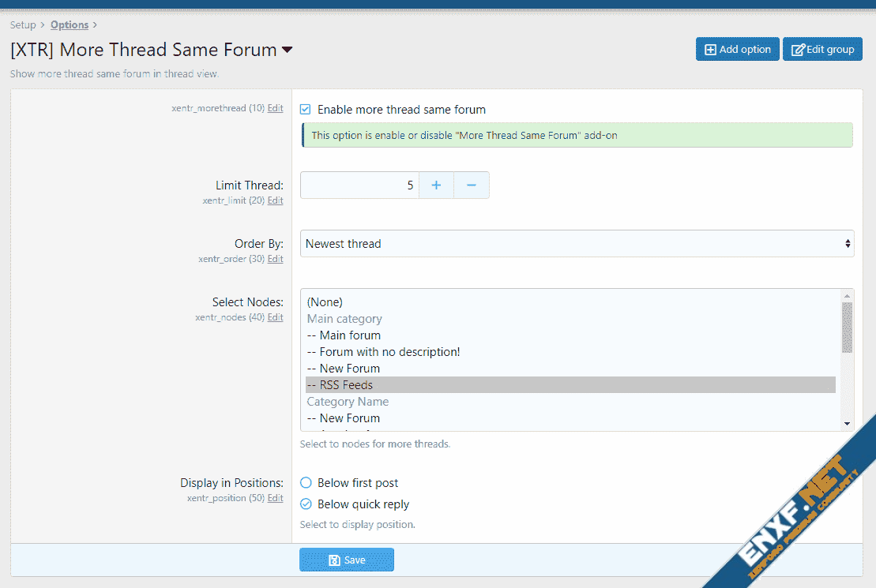Click the plus icon to increase Limit Thread
Image resolution: width=876 pixels, height=588 pixels.
(436, 185)
